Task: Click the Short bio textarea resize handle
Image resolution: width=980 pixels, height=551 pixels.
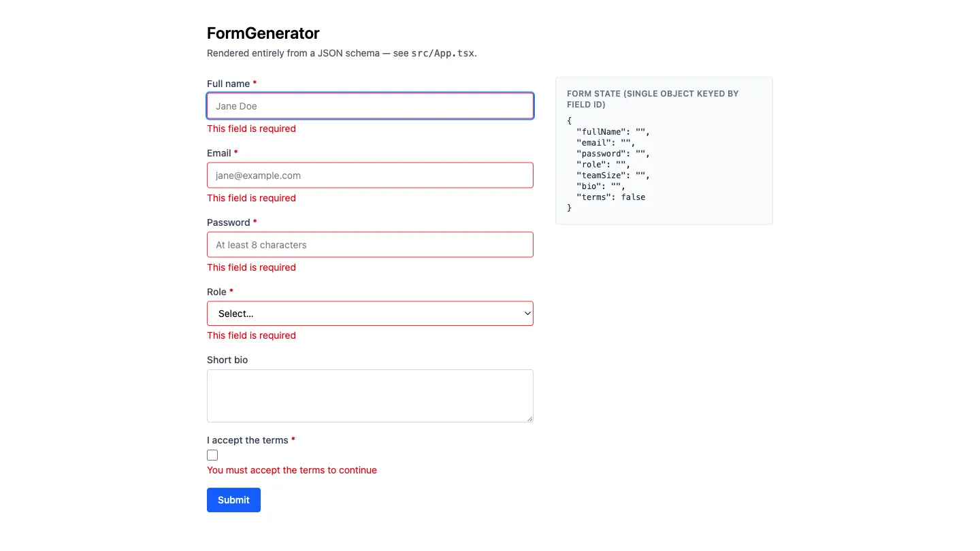Action: [x=529, y=418]
